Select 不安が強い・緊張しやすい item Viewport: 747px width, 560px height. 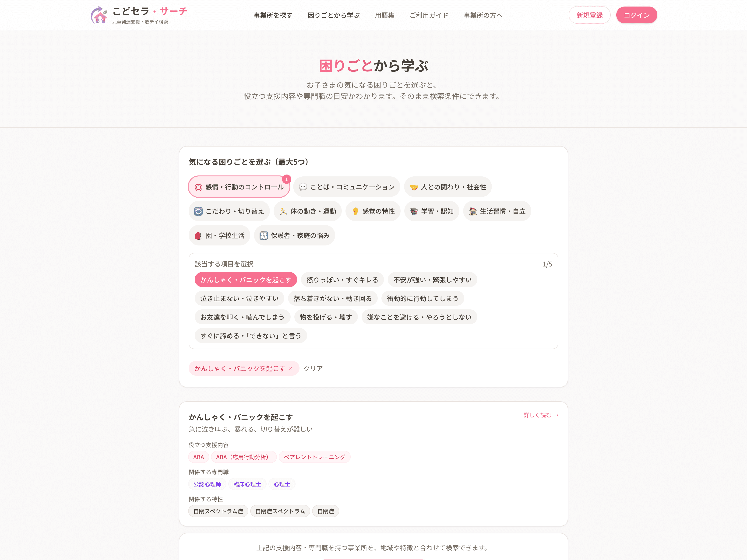[x=432, y=280]
